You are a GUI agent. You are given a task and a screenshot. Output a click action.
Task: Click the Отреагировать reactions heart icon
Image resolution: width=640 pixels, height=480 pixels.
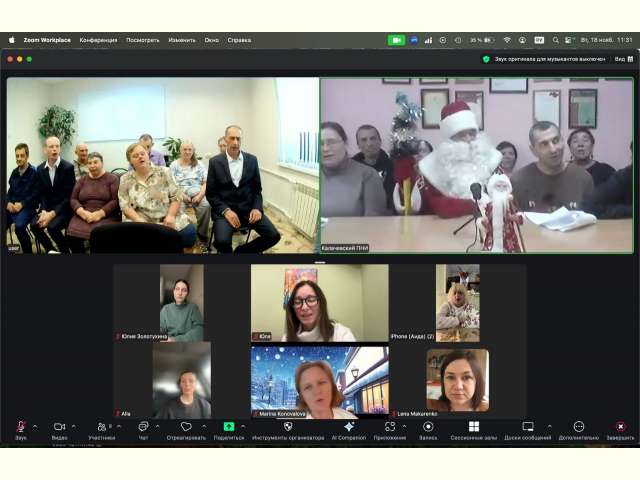tap(186, 427)
